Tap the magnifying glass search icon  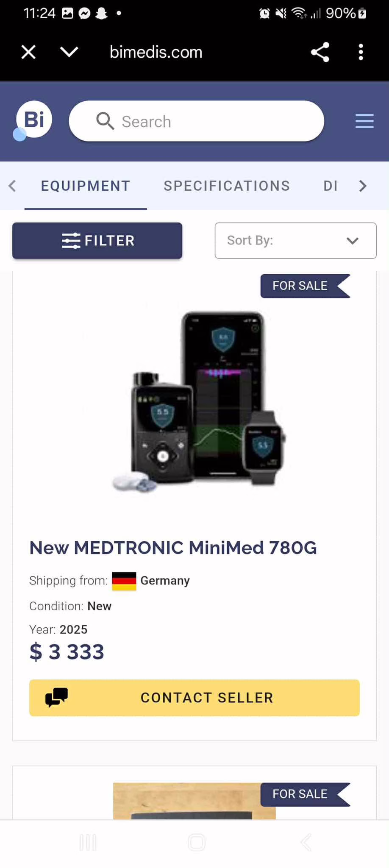[x=105, y=121]
